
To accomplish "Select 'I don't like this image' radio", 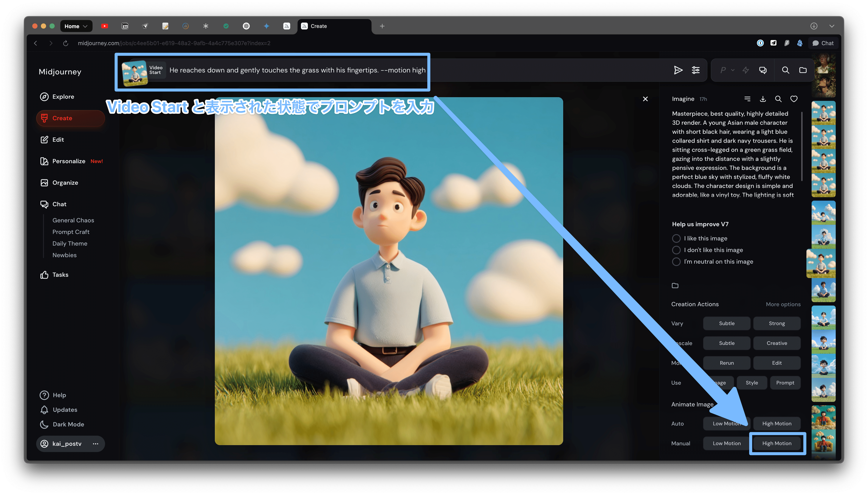I will pos(676,250).
